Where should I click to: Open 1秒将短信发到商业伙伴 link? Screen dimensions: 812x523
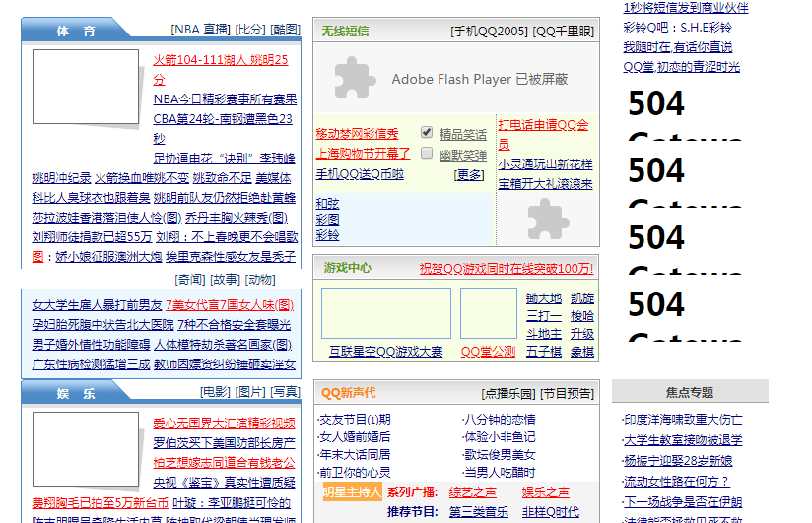[686, 8]
